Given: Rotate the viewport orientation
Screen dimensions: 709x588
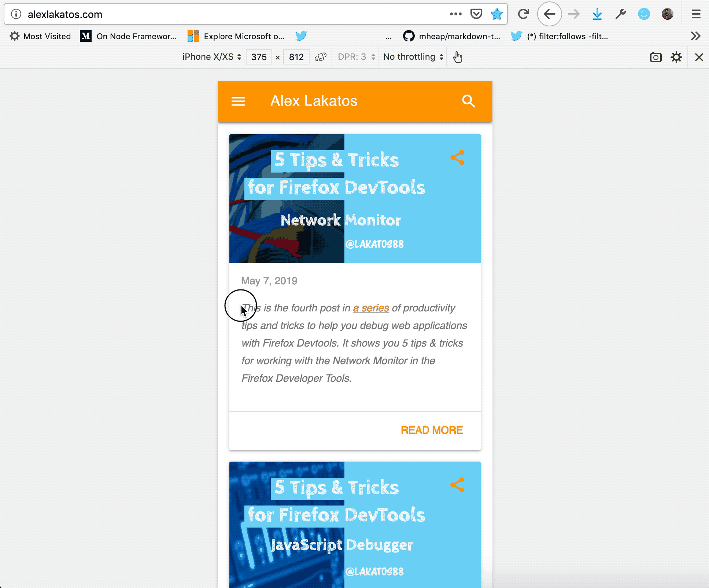Looking at the screenshot, I should click(320, 57).
